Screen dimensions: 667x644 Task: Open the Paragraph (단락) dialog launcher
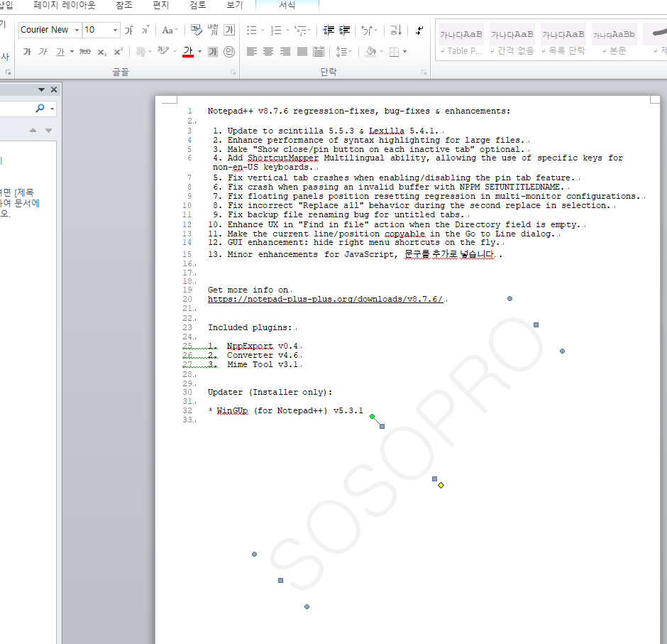coord(424,72)
